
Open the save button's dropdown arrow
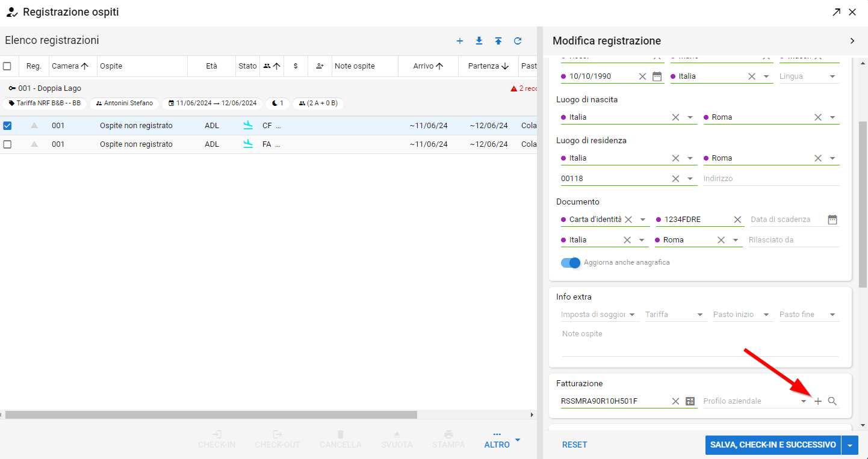pos(850,445)
